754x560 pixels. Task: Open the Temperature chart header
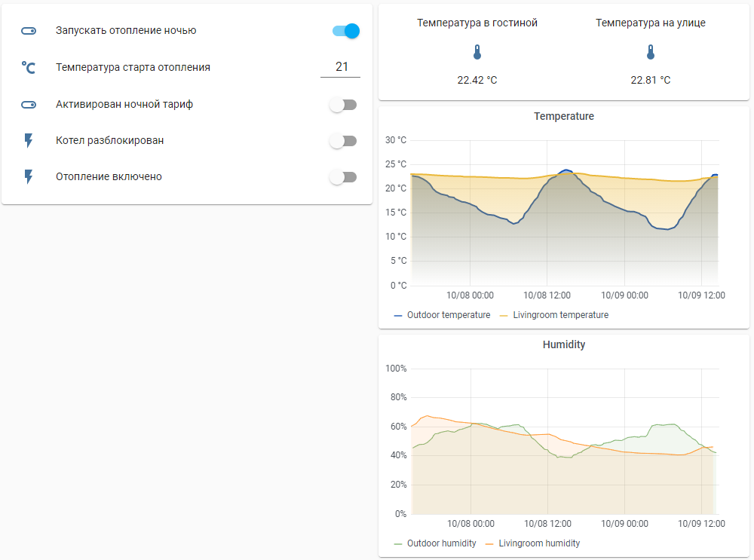tap(564, 116)
